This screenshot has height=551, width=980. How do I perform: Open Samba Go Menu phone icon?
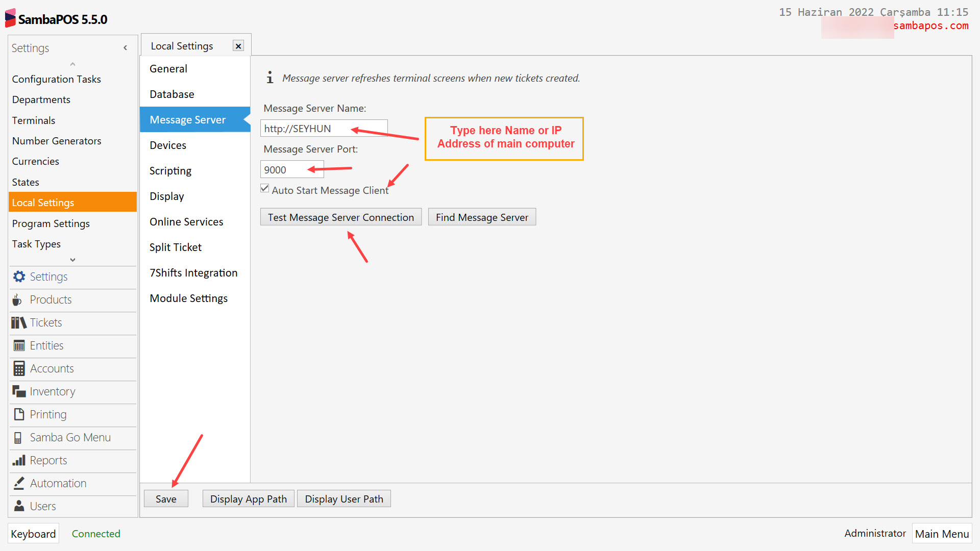coord(18,437)
